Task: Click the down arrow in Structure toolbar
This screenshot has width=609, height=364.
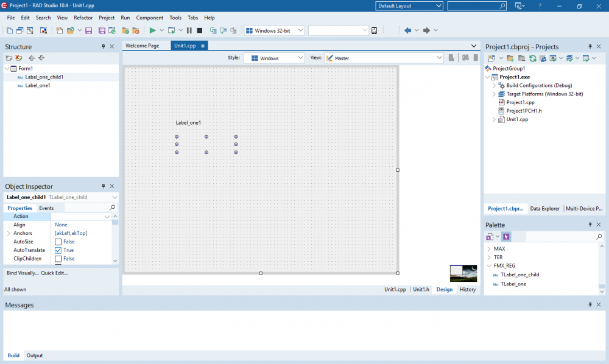Action: [41, 58]
